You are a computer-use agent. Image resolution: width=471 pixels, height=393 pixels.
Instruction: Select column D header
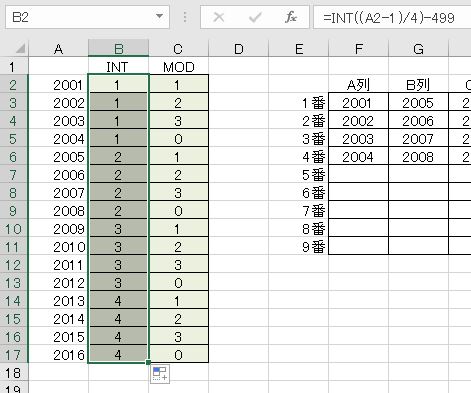click(x=238, y=49)
